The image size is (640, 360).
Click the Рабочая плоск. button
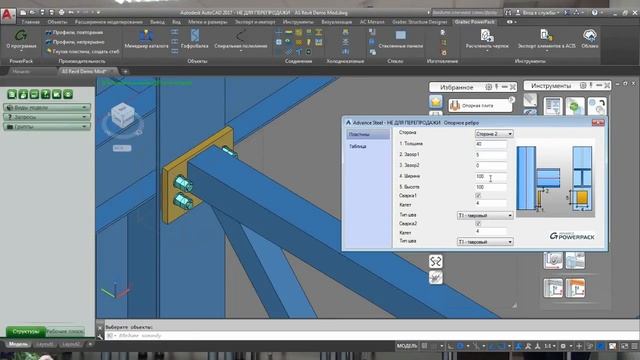point(65,331)
